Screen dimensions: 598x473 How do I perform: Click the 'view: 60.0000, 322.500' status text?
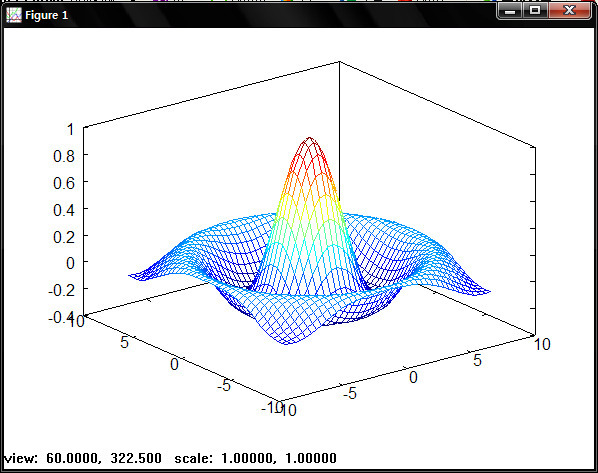(82, 458)
